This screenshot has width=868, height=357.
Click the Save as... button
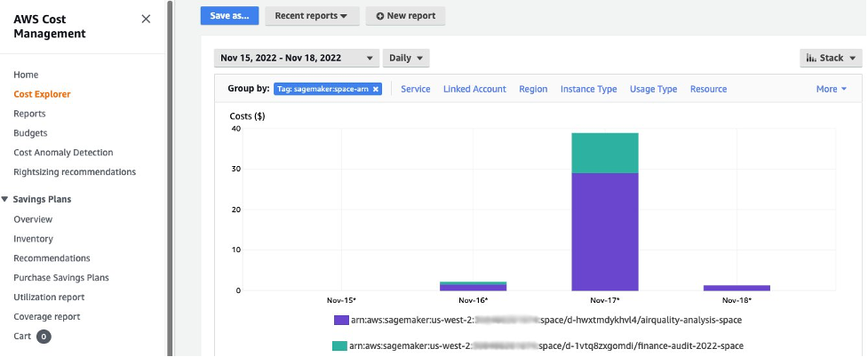(x=229, y=16)
